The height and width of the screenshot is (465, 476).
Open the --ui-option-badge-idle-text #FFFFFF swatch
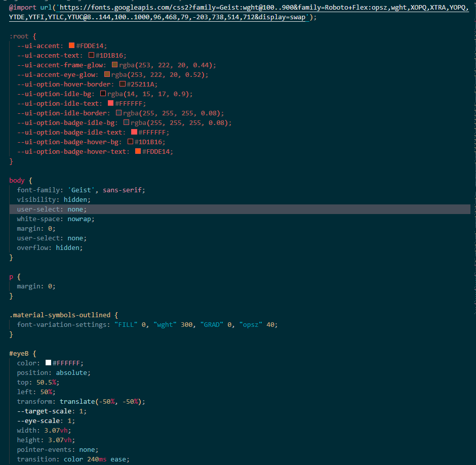click(x=134, y=132)
